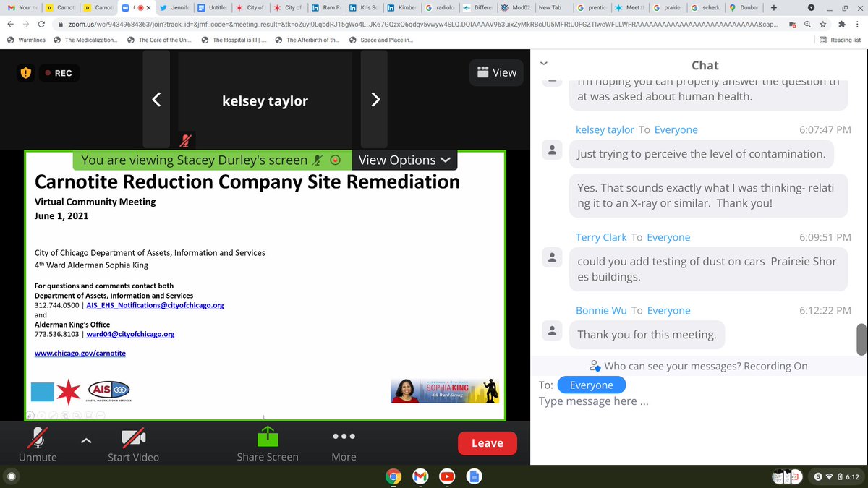This screenshot has height=488, width=868.
Task: Click the REC recording indicator
Action: 58,73
